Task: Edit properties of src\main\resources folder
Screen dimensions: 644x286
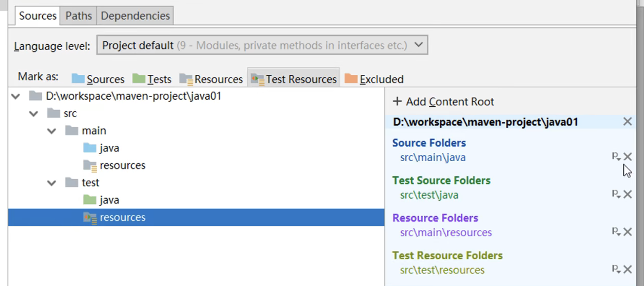Action: pyautogui.click(x=616, y=232)
